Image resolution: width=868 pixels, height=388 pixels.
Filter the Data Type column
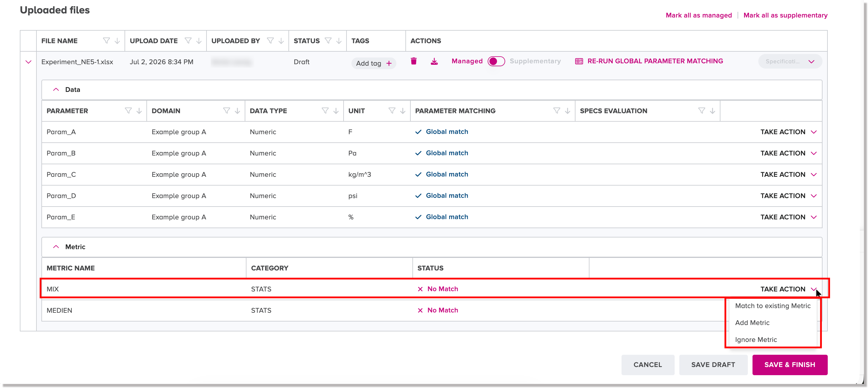(325, 111)
